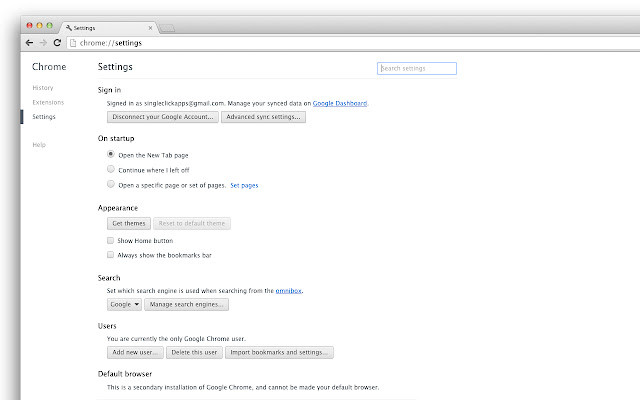Click the Users section heading
The width and height of the screenshot is (640, 400).
tap(107, 326)
